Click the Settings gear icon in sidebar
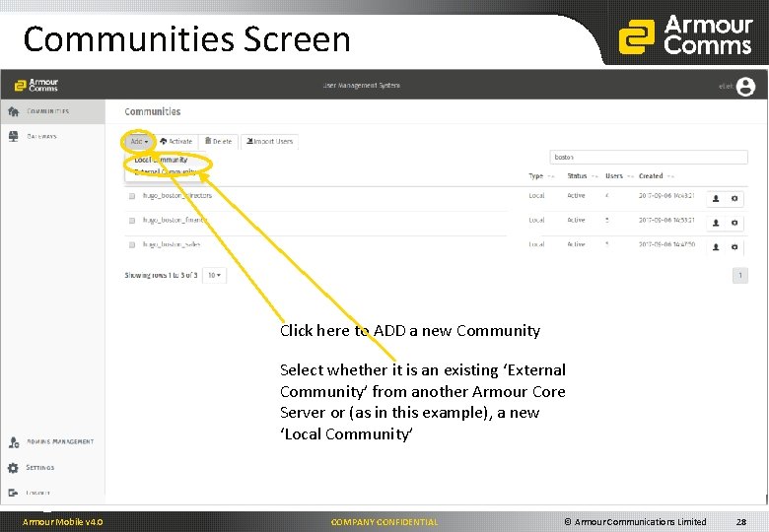 coord(13,468)
